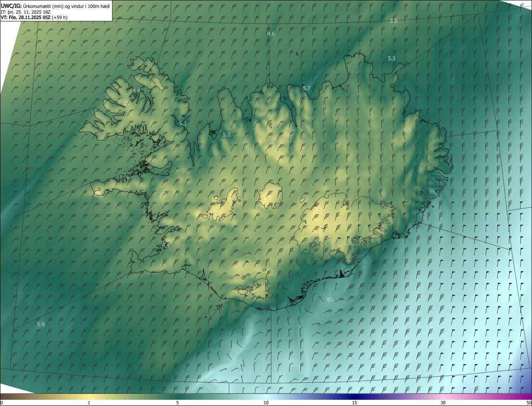The height and width of the screenshot is (406, 532).
Task: Click the 5.9 value label over the sea
Action: click(41, 324)
